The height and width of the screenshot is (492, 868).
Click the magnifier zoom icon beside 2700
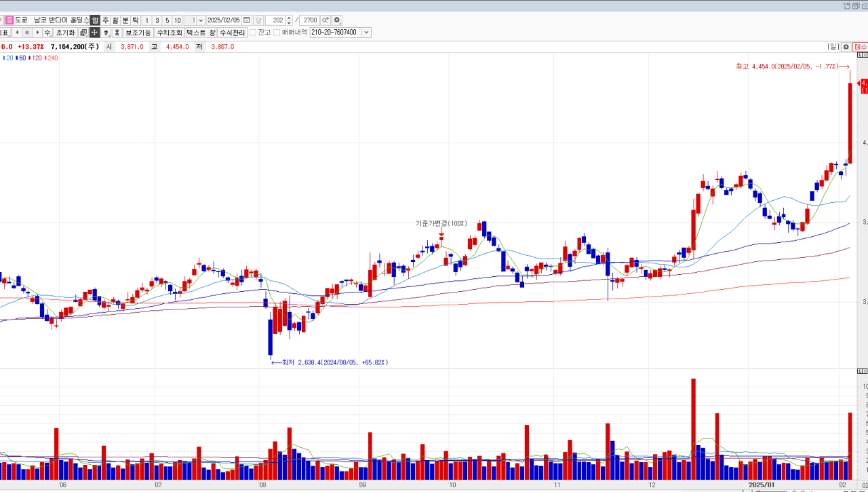pyautogui.click(x=325, y=20)
